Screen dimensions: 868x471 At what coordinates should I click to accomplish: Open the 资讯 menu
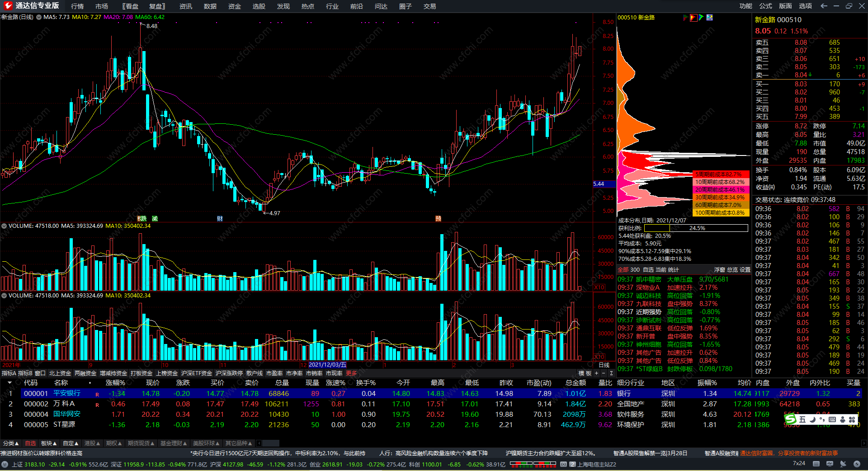coord(185,6)
